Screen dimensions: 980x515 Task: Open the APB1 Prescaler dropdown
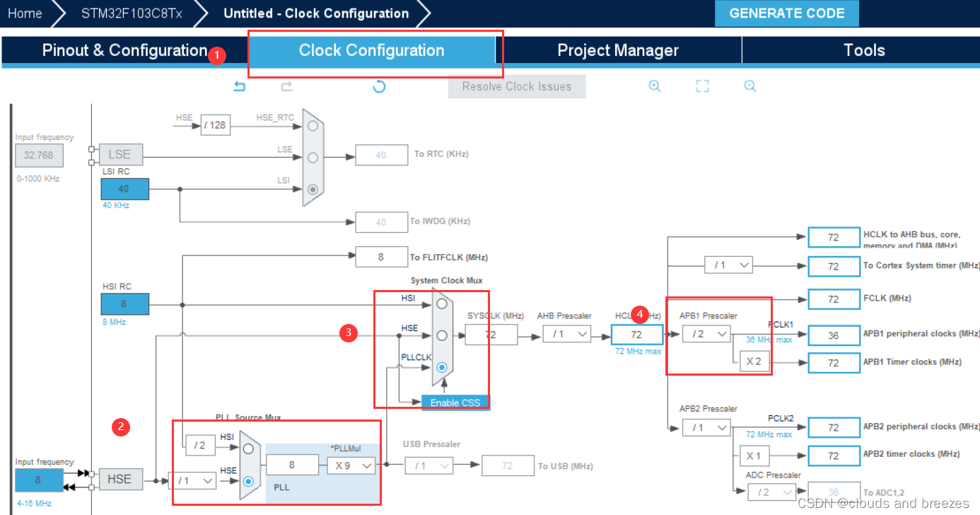[706, 334]
